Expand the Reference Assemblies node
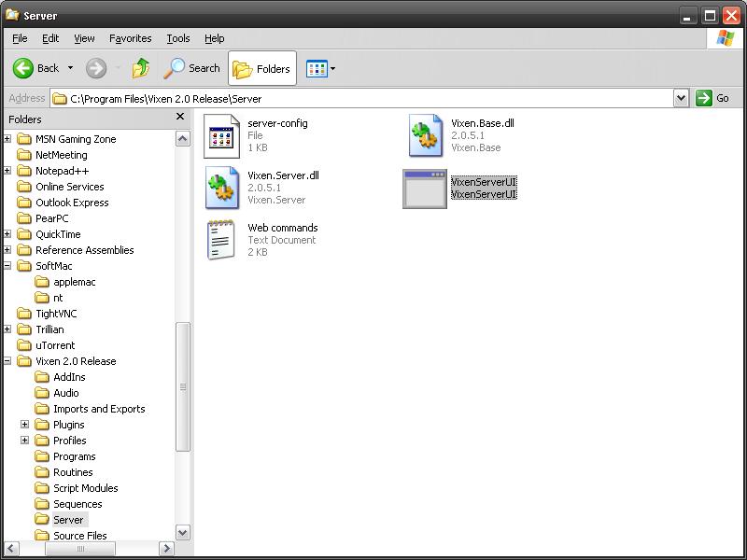Image resolution: width=747 pixels, height=560 pixels. point(7,249)
